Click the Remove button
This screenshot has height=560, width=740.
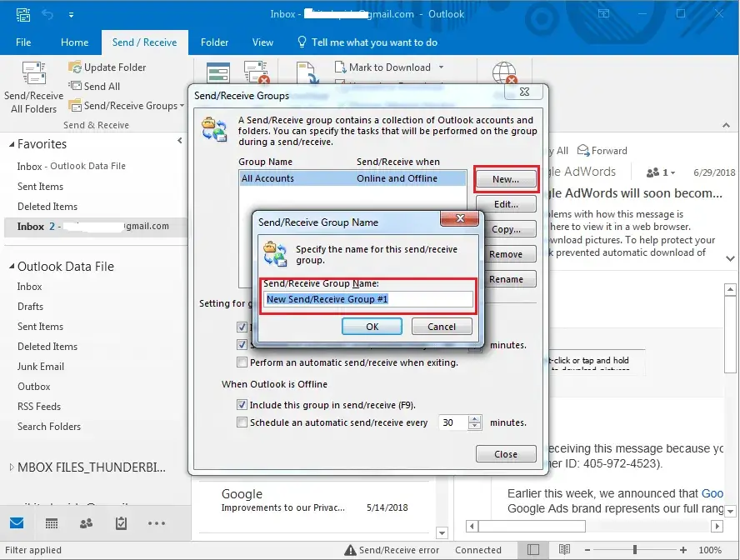pyautogui.click(x=506, y=254)
